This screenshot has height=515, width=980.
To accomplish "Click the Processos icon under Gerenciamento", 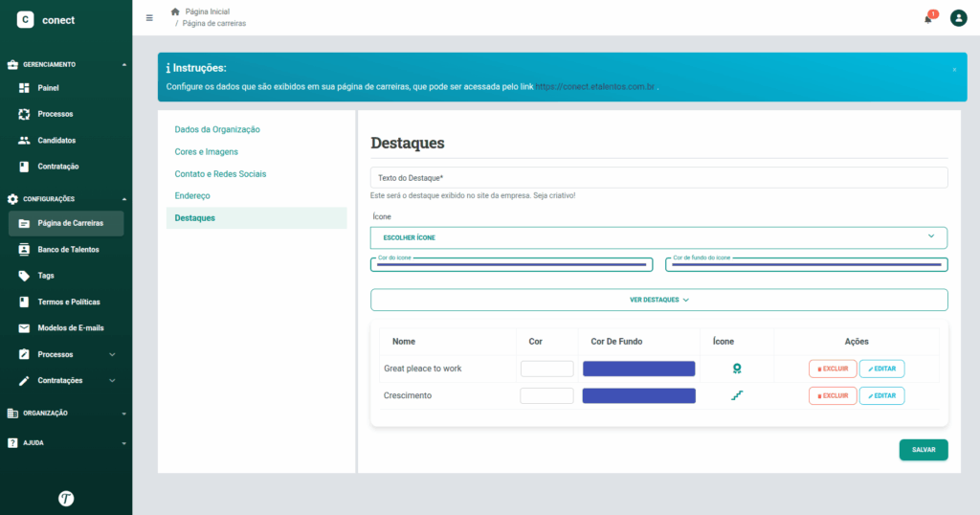I will [x=24, y=114].
